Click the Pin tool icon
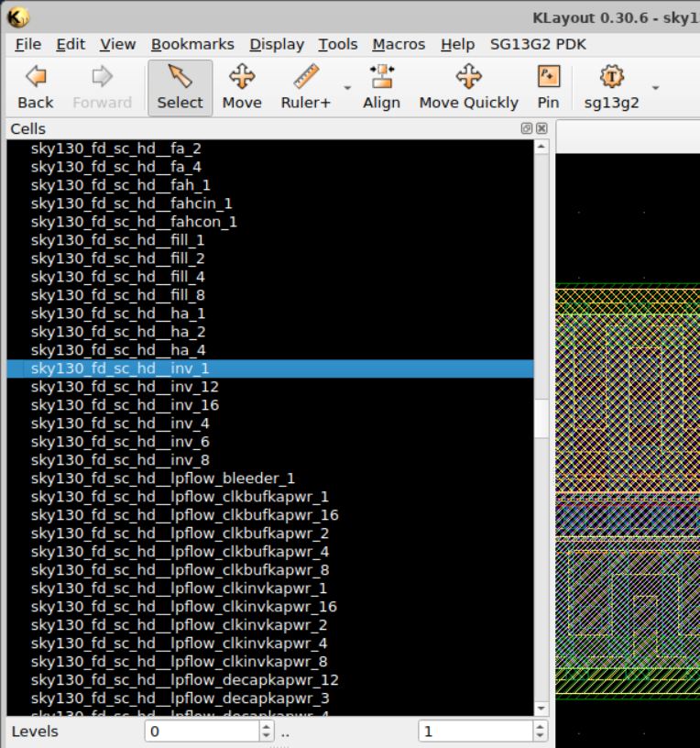 coord(548,77)
